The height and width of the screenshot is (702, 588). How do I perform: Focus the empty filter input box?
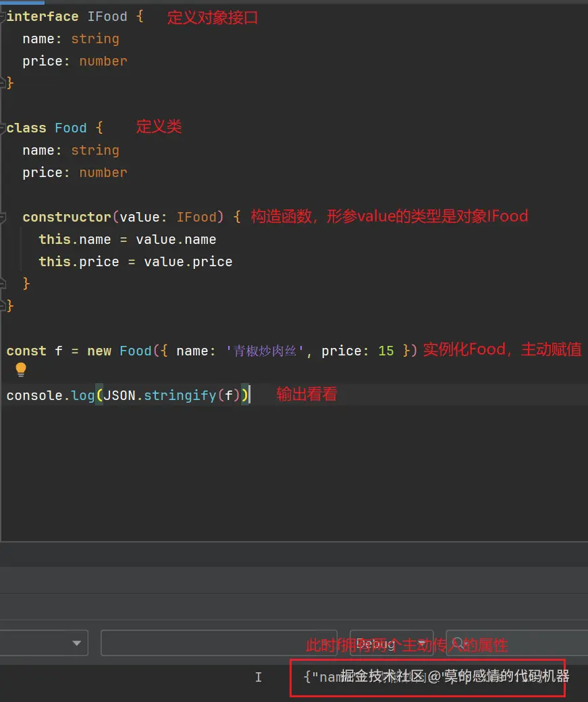(x=218, y=643)
